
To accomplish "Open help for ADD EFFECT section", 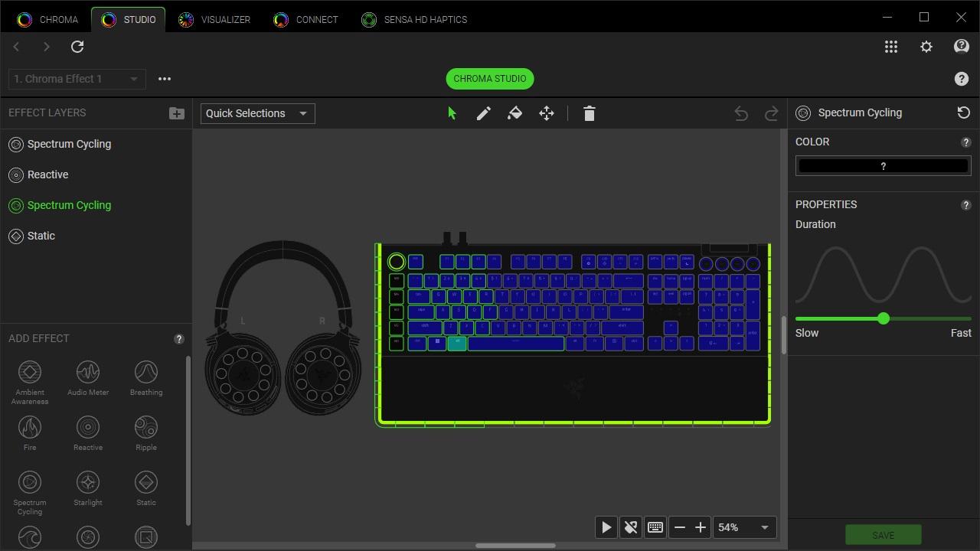I will [x=179, y=339].
